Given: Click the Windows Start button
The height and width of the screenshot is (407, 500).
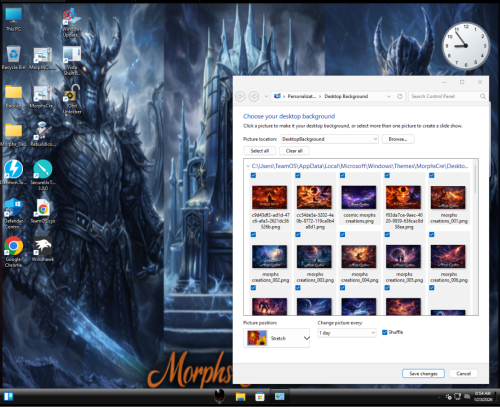Looking at the screenshot, I should [9, 396].
